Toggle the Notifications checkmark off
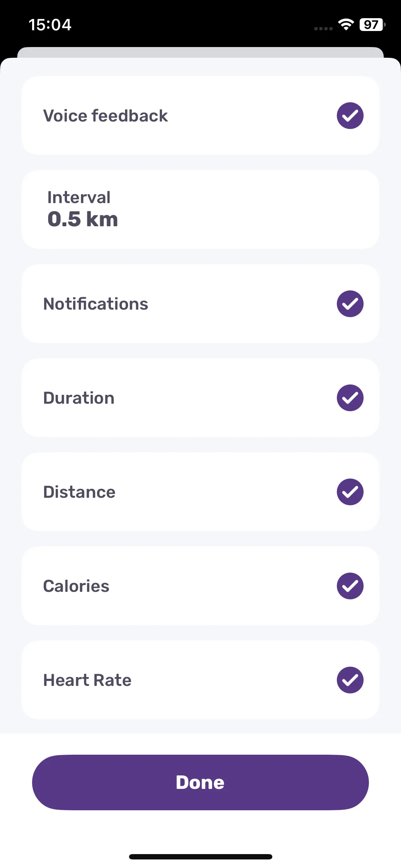401x868 pixels. [x=350, y=304]
